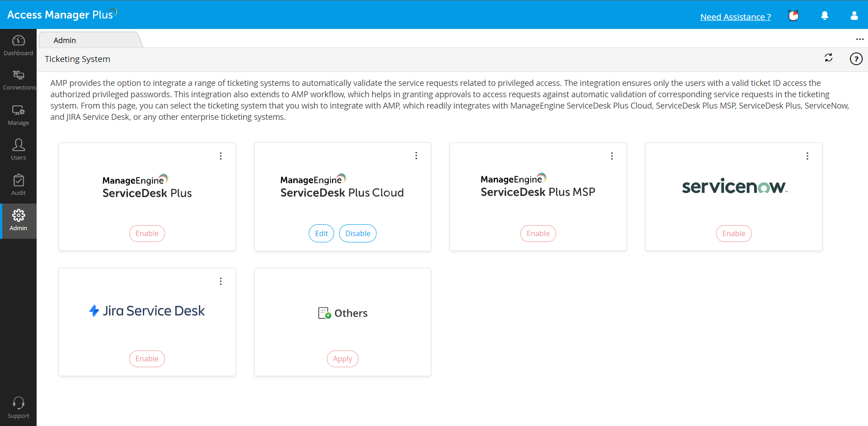The image size is (868, 426).
Task: Enable ServiceDesk Plus integration
Action: point(147,233)
